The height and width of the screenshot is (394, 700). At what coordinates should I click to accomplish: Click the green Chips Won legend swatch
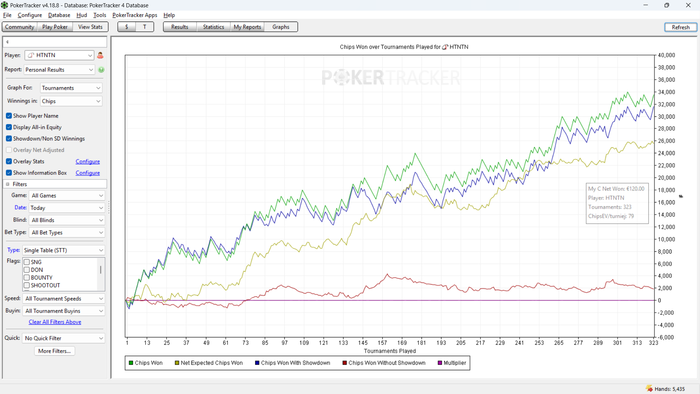tap(131, 363)
